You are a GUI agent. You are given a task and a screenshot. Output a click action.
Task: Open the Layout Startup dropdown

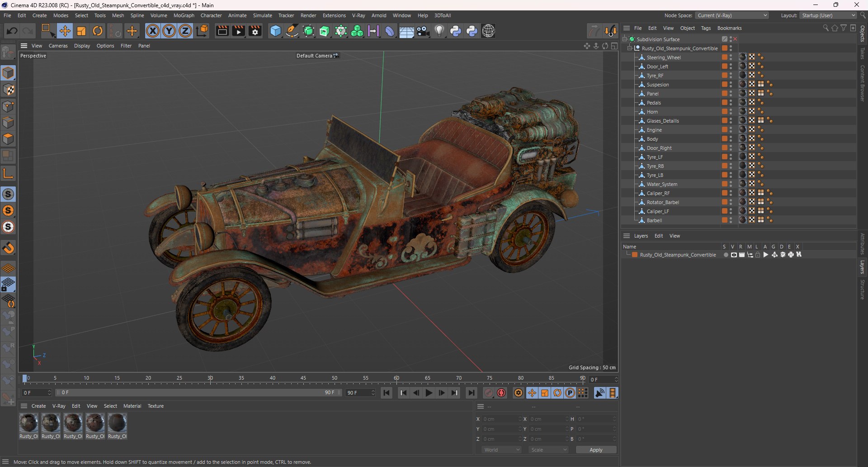(x=828, y=15)
